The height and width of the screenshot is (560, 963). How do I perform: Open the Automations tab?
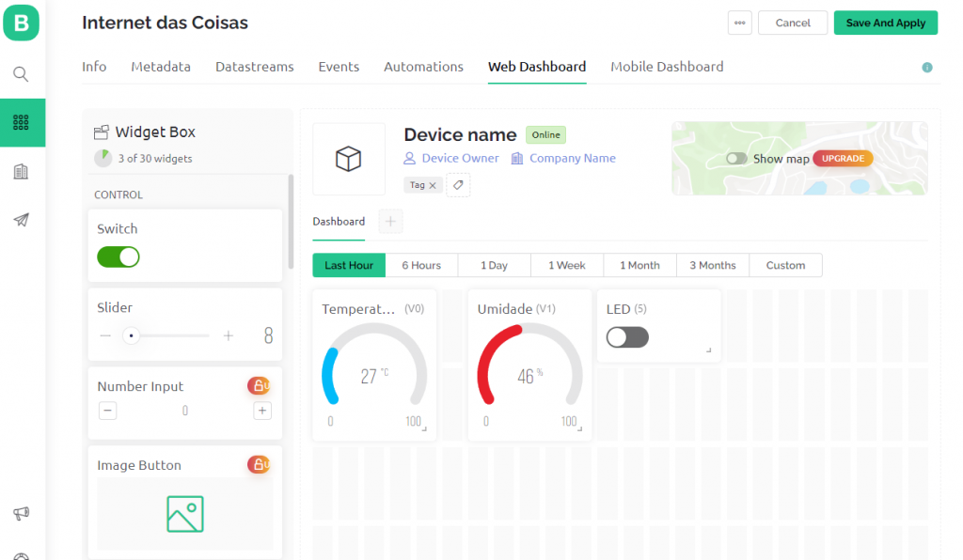coord(424,67)
